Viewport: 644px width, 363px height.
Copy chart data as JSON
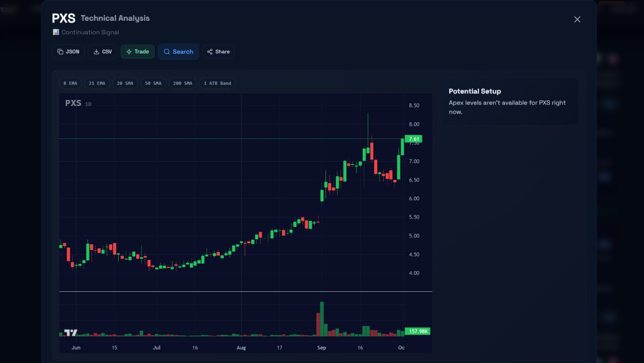pyautogui.click(x=68, y=52)
